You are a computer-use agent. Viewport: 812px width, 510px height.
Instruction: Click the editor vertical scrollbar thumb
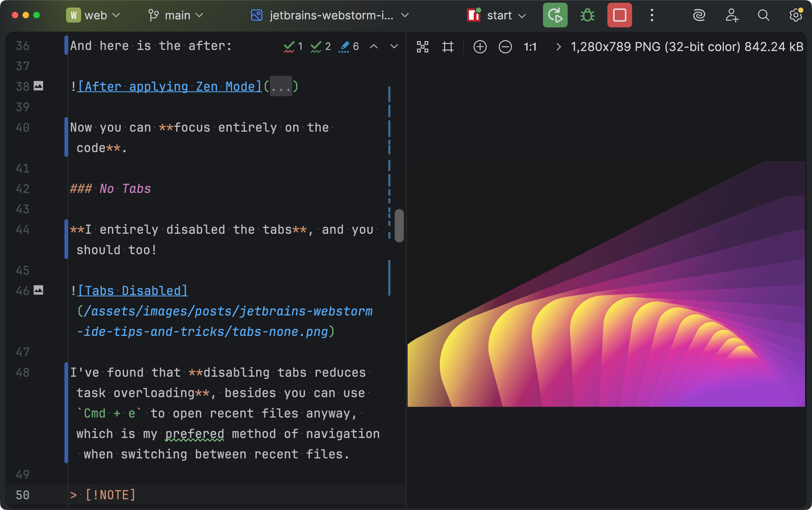coord(399,225)
